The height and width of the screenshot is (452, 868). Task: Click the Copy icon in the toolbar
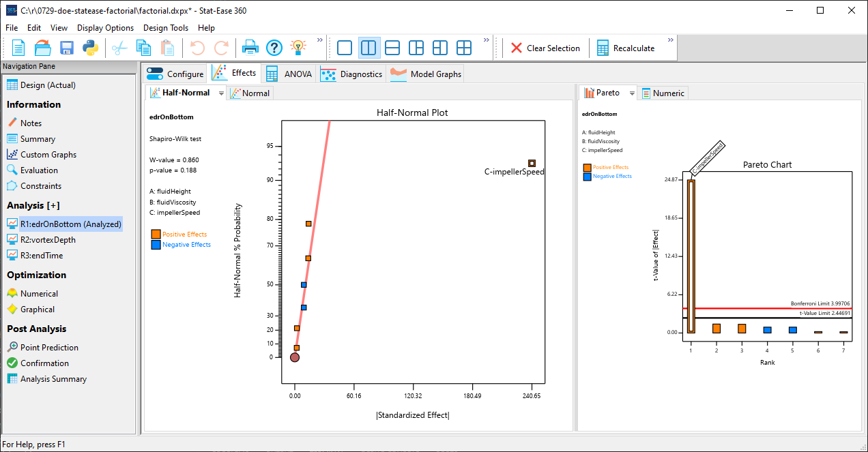143,48
